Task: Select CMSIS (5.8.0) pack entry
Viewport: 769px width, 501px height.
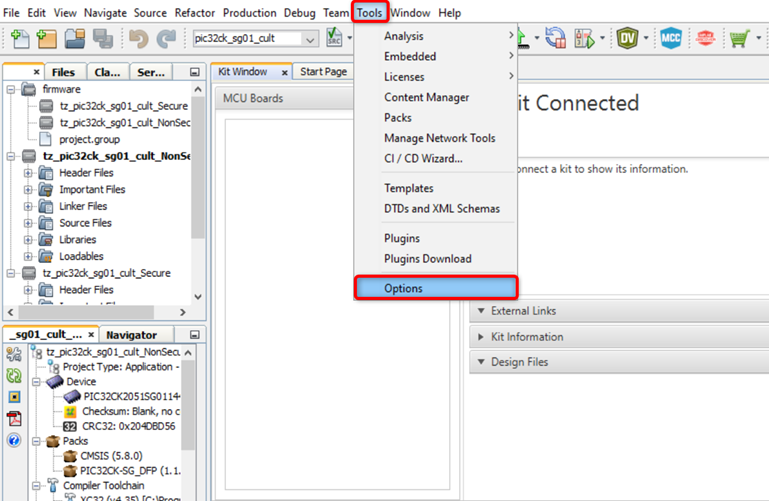Action: pos(111,456)
